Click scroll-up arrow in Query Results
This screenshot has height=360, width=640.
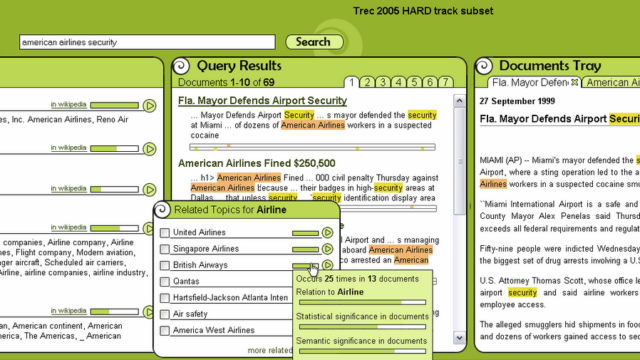pos(459,100)
